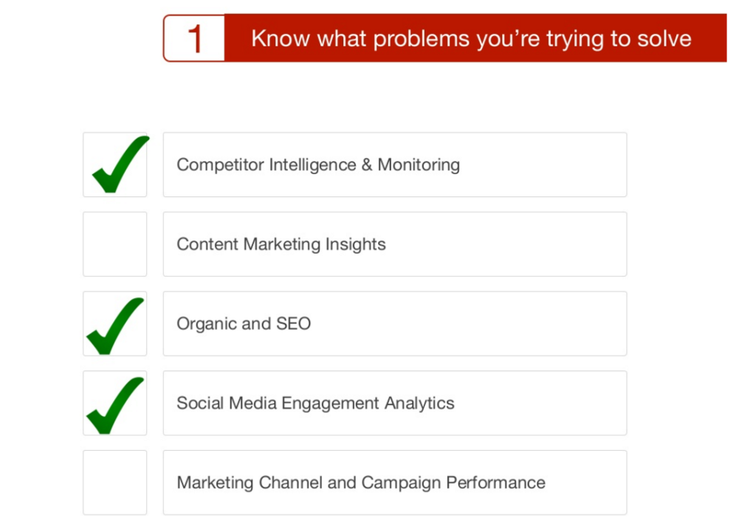756x532 pixels.
Task: Select the Content Marketing Insights box
Action: 395,244
